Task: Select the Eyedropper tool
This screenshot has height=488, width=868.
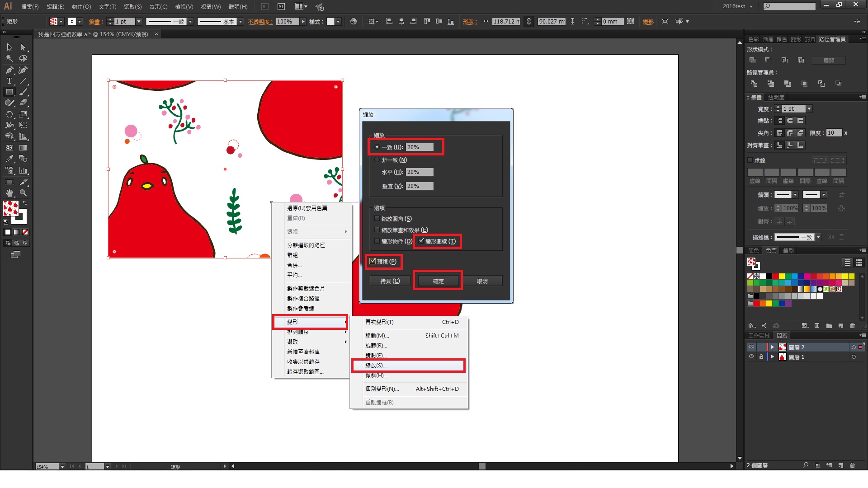Action: [x=9, y=159]
